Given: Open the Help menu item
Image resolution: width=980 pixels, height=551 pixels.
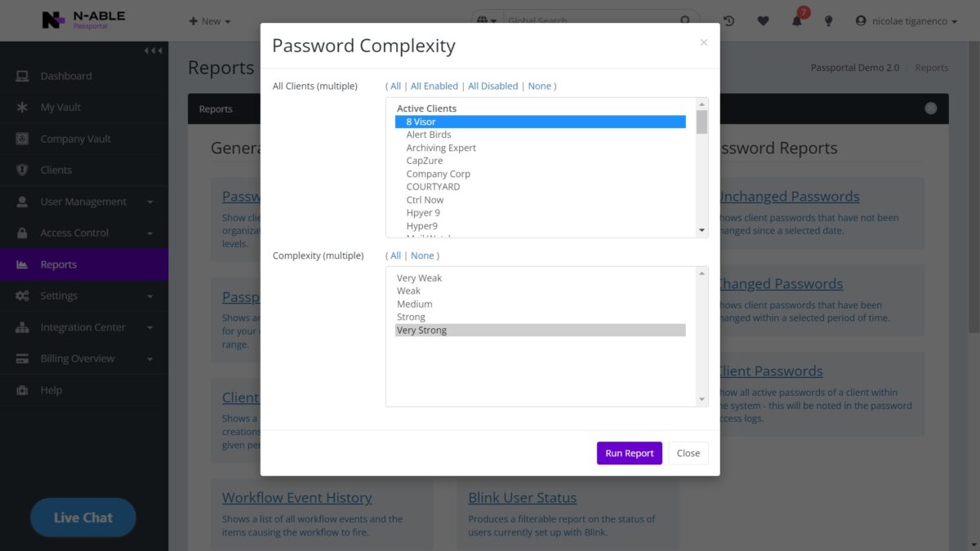Looking at the screenshot, I should 51,390.
